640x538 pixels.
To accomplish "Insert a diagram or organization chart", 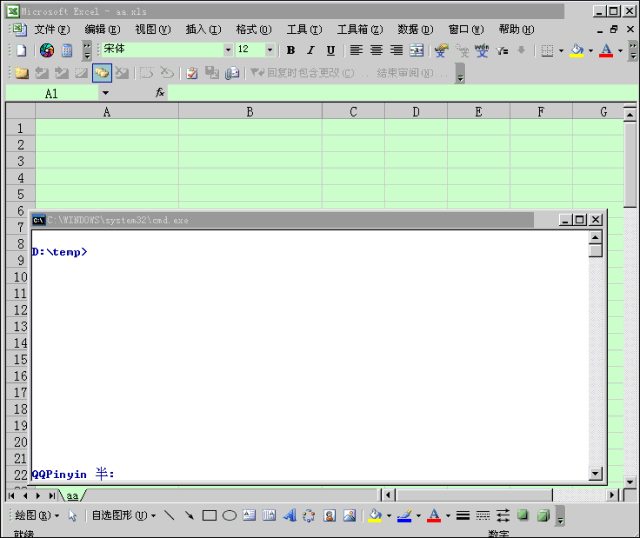I will click(309, 516).
